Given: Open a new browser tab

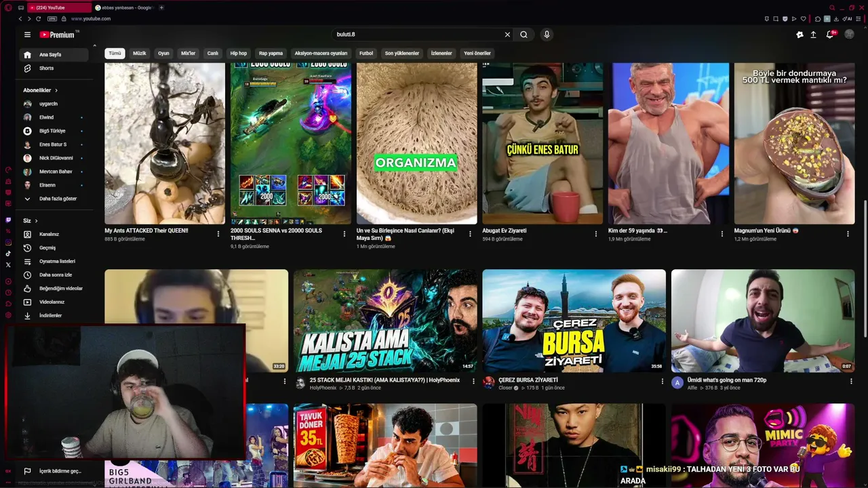Looking at the screenshot, I should pyautogui.click(x=161, y=7).
